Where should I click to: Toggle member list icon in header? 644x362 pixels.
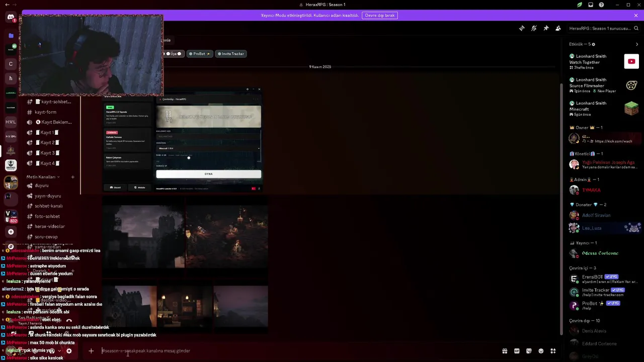[558, 28]
